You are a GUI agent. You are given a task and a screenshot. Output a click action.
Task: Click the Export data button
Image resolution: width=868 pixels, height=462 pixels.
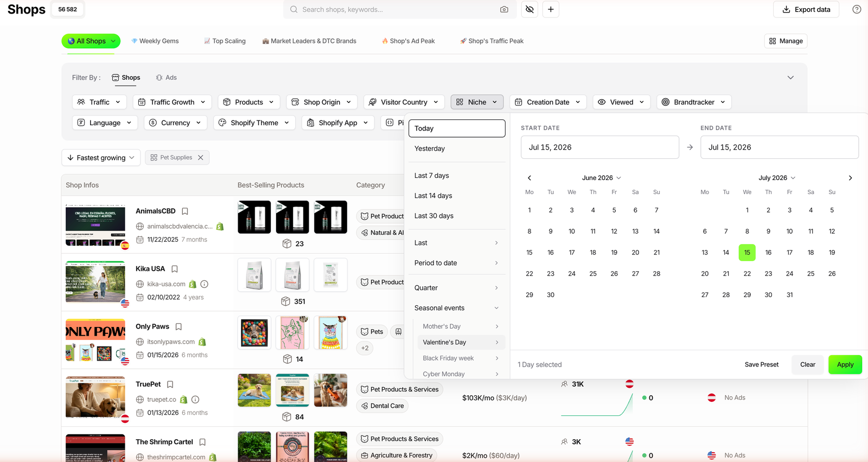(x=806, y=9)
